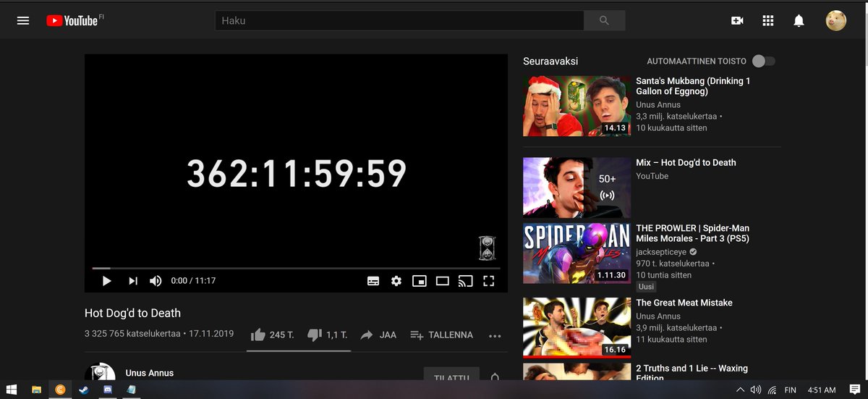The image size is (868, 399).
Task: Open the network wifi tray icon
Action: pyautogui.click(x=773, y=390)
